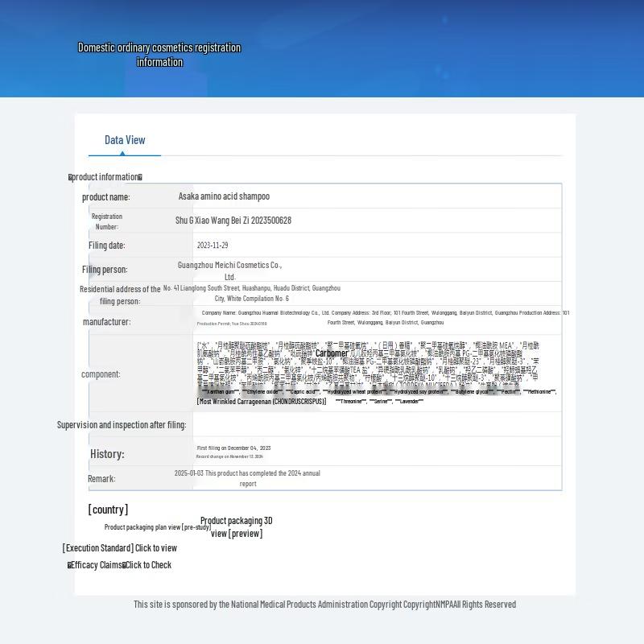Open Efficacy Claims 'Click to Check' link
Viewport: 644px width, 644px height.
(x=148, y=565)
